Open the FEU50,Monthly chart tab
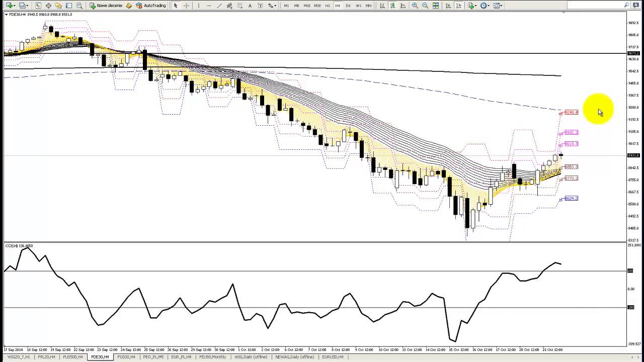The height and width of the screenshot is (362, 644). pyautogui.click(x=213, y=357)
